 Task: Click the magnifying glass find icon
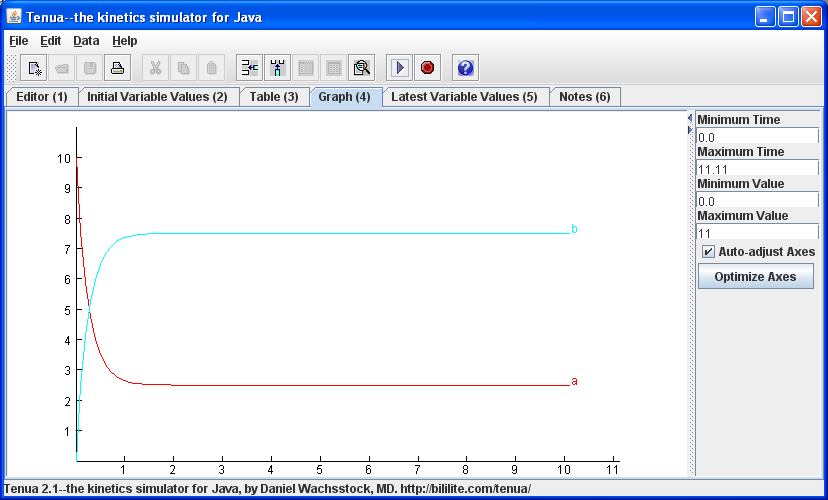click(x=361, y=68)
